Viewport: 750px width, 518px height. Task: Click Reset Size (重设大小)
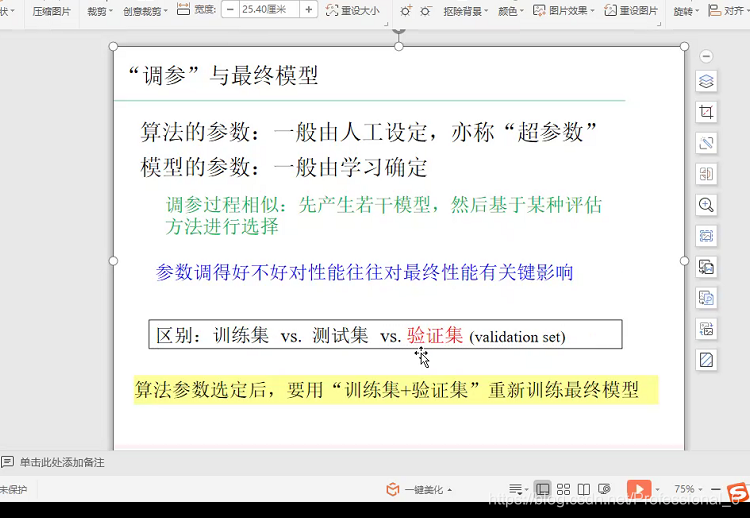353,11
